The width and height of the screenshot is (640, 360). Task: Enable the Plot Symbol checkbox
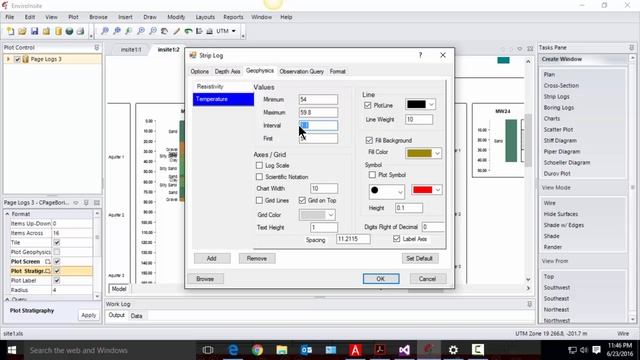[372, 175]
